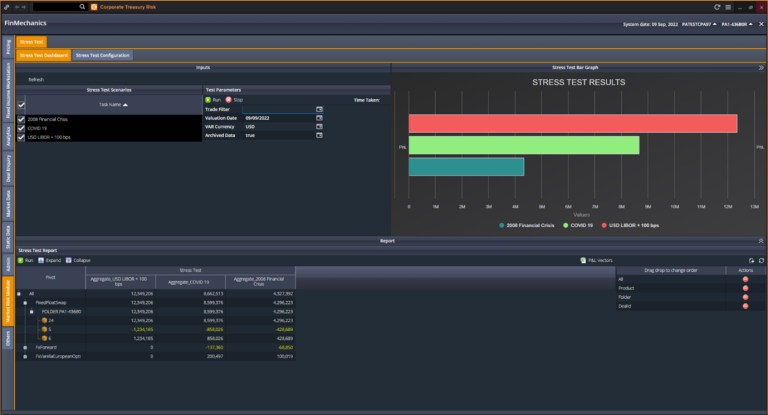
Task: Uncheck the 2008 Financial Crisis scenario
Action: [21, 119]
